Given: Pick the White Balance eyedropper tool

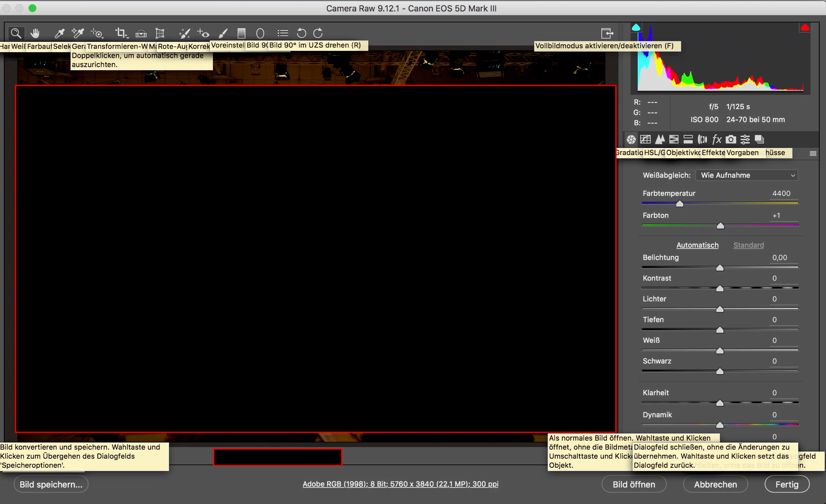Looking at the screenshot, I should [59, 33].
